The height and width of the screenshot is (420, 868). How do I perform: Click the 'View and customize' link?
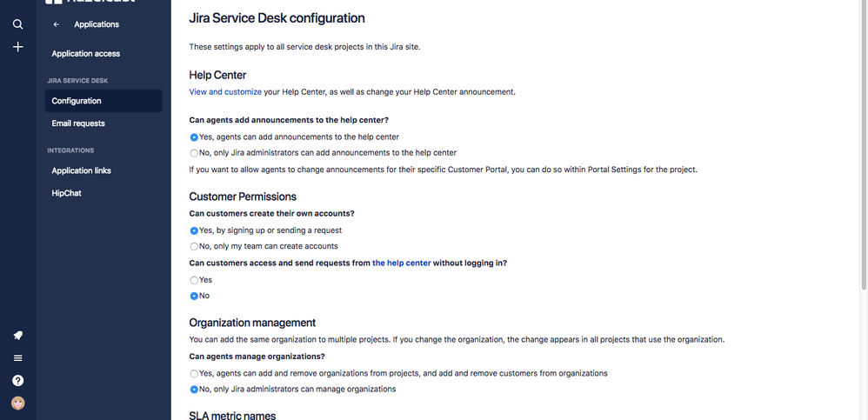224,91
